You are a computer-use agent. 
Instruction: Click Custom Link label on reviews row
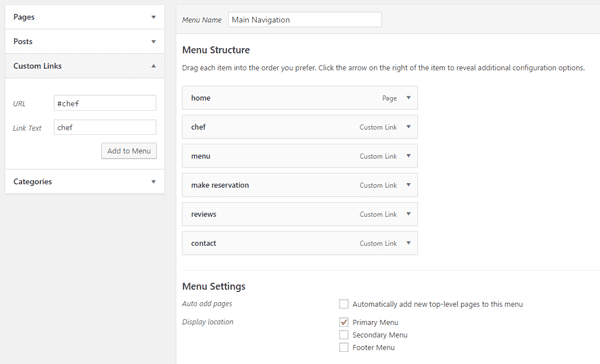tap(378, 214)
